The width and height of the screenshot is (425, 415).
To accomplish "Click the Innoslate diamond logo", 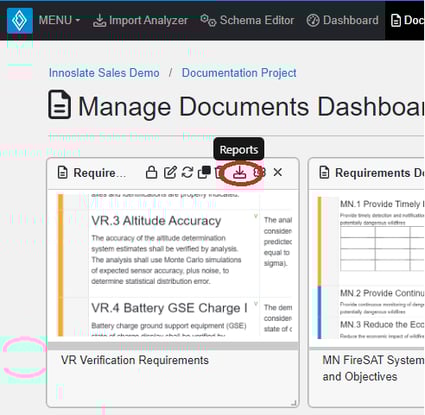I will pyautogui.click(x=20, y=20).
